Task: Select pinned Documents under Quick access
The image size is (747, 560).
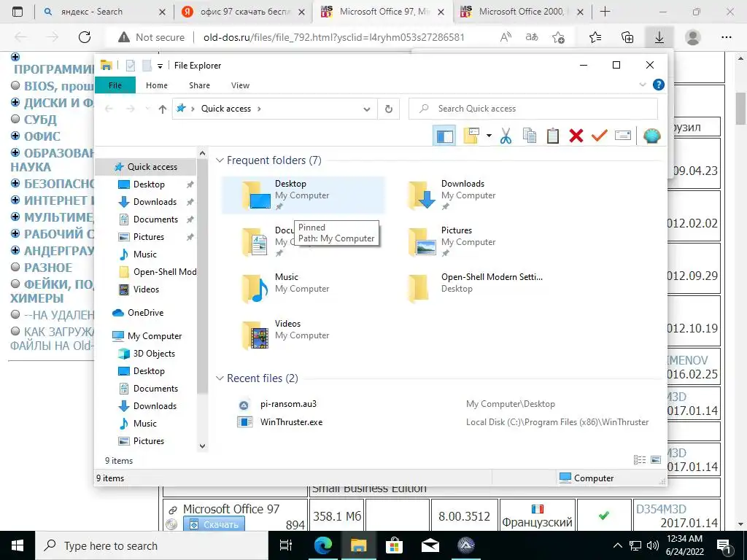Action: tap(155, 219)
